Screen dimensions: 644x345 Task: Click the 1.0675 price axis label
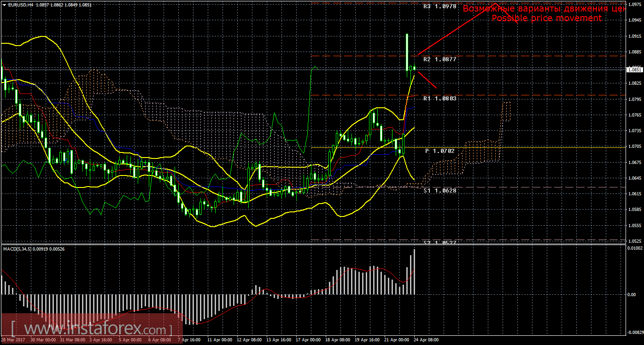pos(635,162)
